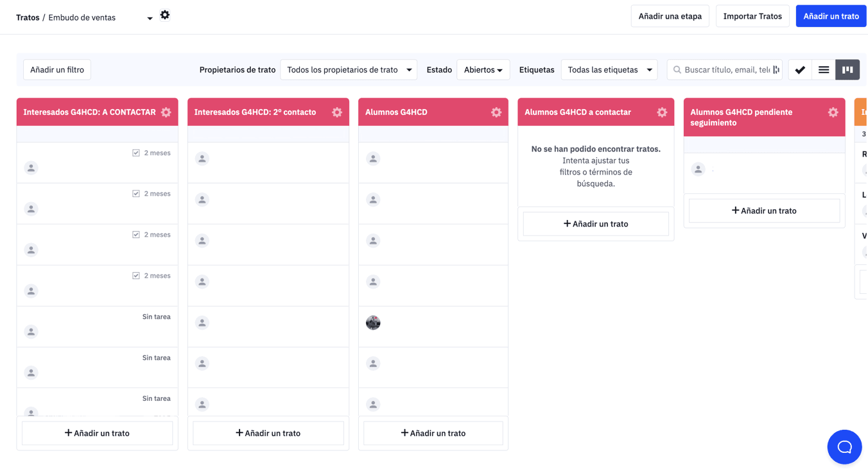Click Añadir un filtro button
The height and width of the screenshot is (476, 868).
[x=57, y=70]
